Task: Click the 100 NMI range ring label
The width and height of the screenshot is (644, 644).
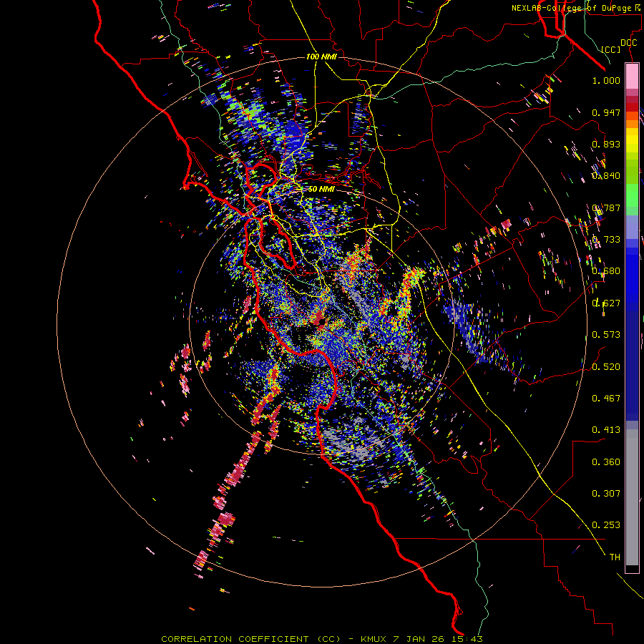Action: click(321, 57)
